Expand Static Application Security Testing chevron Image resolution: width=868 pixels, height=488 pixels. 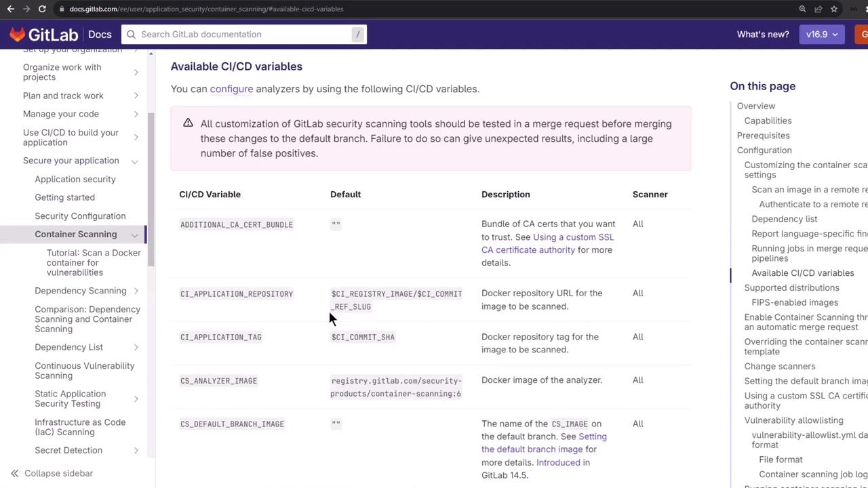point(136,399)
